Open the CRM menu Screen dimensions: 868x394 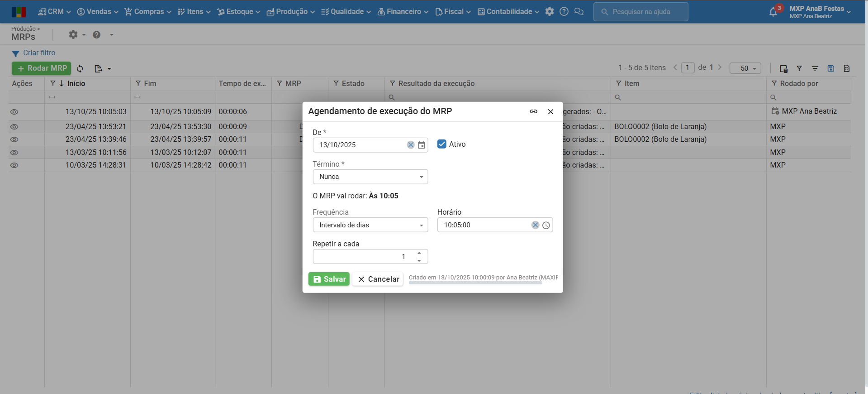coord(54,12)
